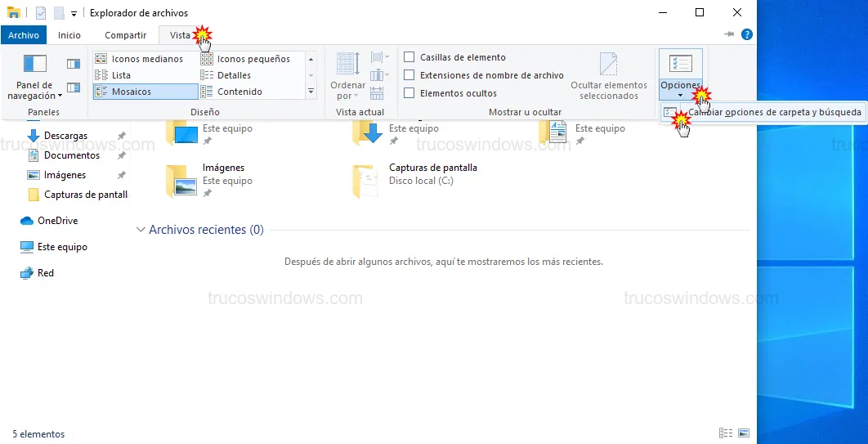The width and height of the screenshot is (868, 444).
Task: Open the Quick Access toolbar dropdown arrow
Action: 74,14
